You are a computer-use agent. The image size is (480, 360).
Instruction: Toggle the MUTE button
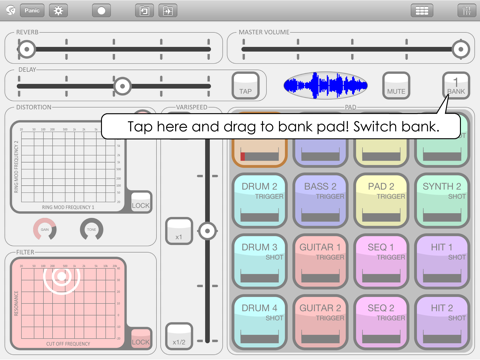coord(396,86)
